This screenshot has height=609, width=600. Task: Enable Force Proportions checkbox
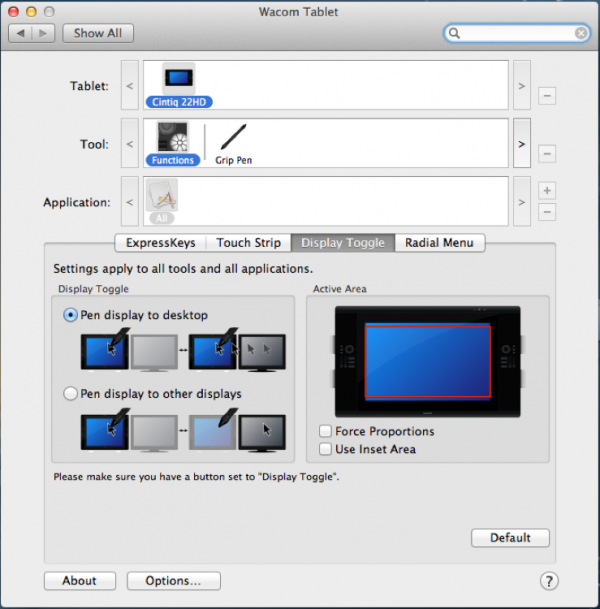coord(325,431)
